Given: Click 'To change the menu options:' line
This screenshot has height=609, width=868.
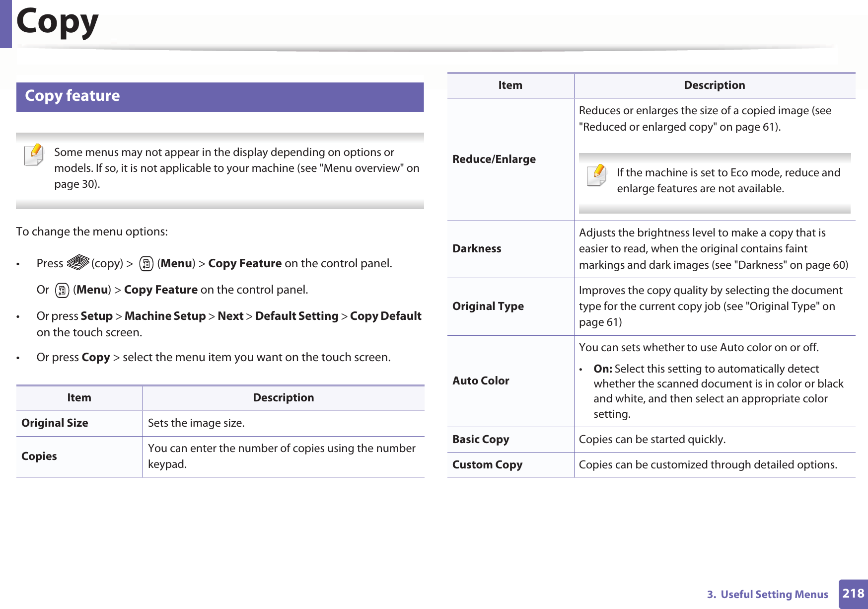Looking at the screenshot, I should [x=92, y=231].
